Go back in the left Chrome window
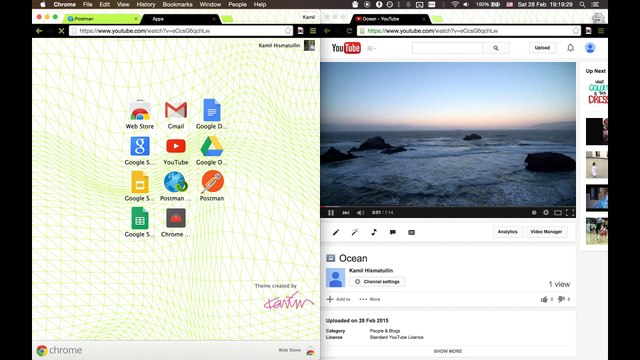The height and width of the screenshot is (360, 640). coord(39,31)
